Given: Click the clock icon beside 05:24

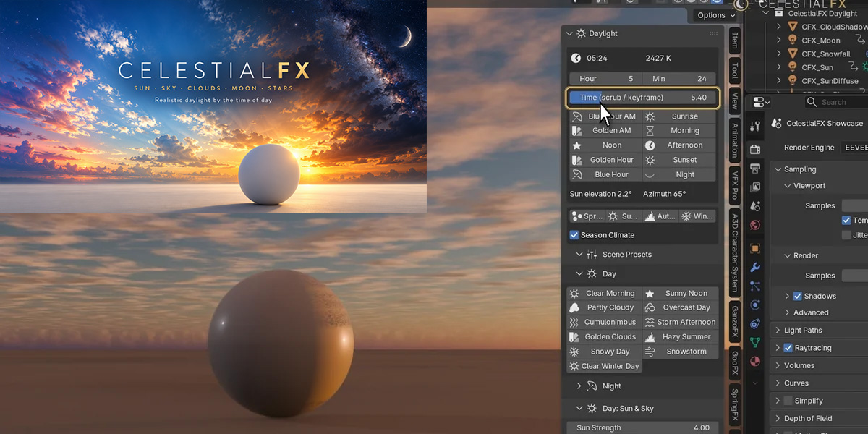Looking at the screenshot, I should [x=576, y=58].
